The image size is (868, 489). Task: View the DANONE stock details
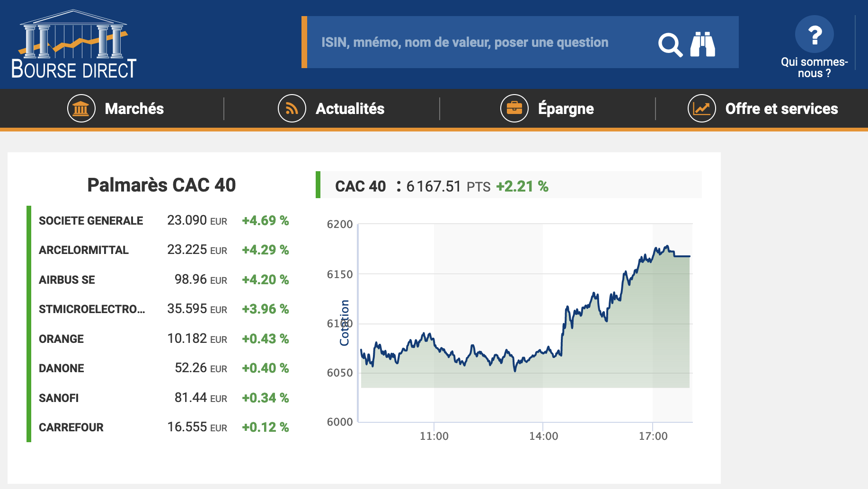(x=62, y=368)
